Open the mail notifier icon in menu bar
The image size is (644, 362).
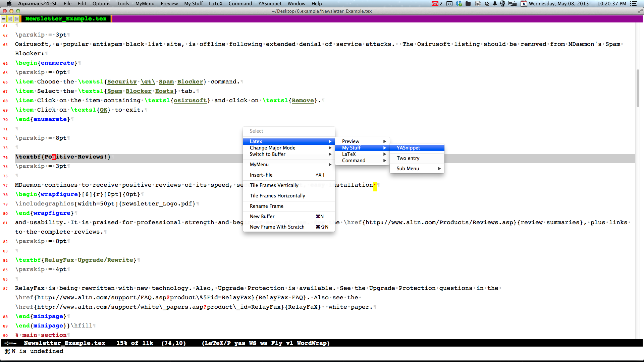(437, 4)
